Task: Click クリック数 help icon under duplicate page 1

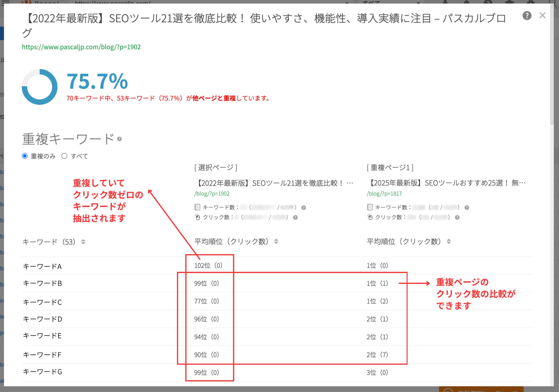Action: (457, 217)
